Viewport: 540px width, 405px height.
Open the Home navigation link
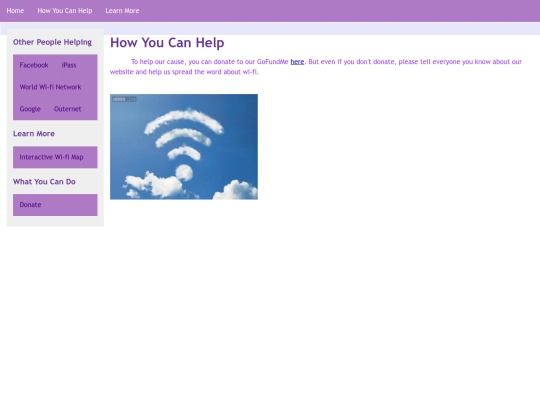coord(15,11)
